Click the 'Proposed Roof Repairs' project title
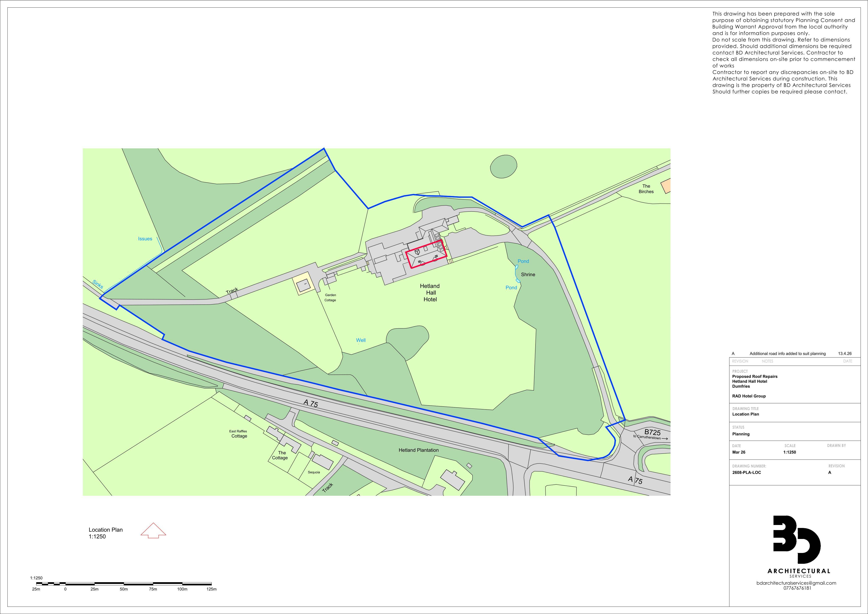The image size is (868, 614). 755,377
